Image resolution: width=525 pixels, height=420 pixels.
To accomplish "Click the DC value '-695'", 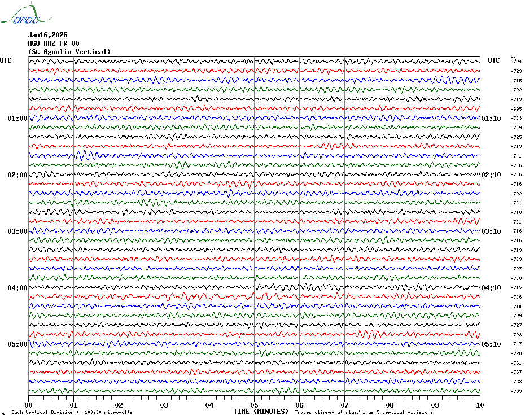I will click(x=517, y=109).
